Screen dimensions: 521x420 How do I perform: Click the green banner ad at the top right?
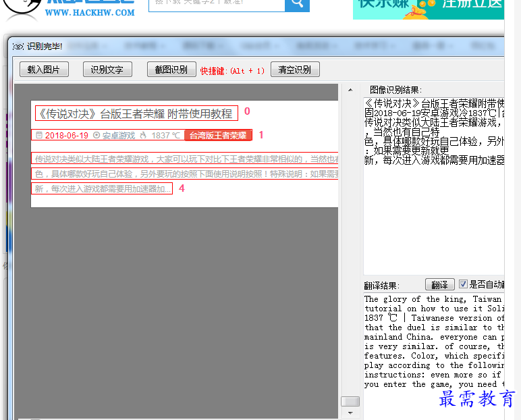(x=429, y=8)
